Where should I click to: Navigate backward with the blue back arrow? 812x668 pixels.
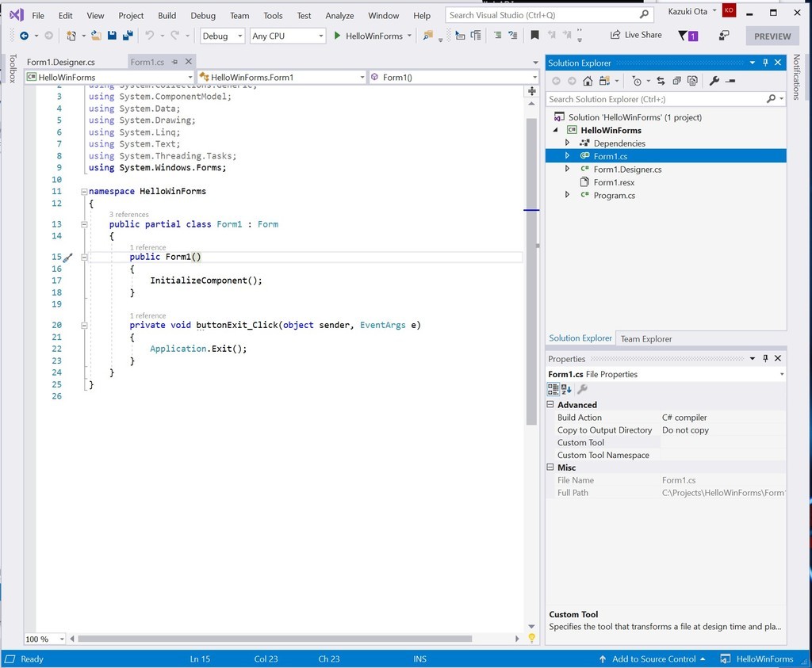coord(24,36)
